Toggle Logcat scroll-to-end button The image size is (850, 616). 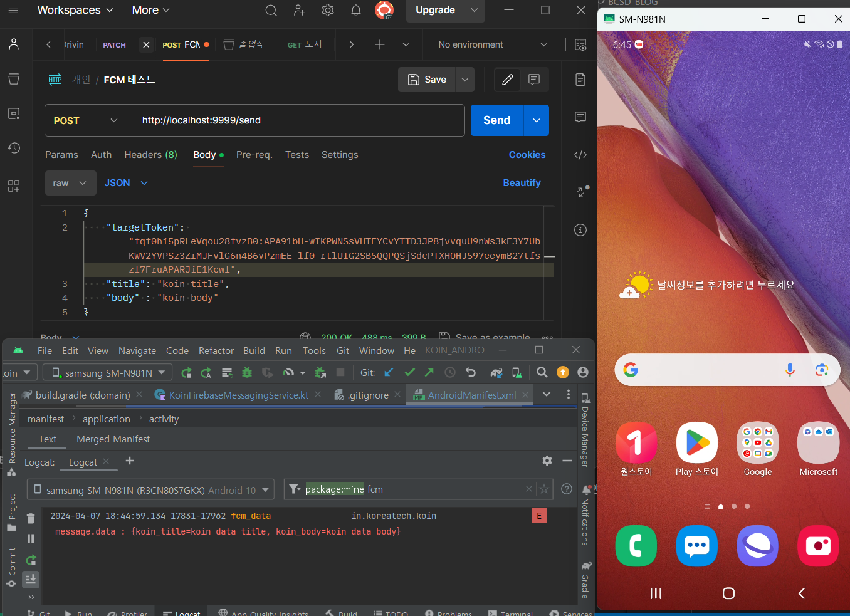pos(31,580)
